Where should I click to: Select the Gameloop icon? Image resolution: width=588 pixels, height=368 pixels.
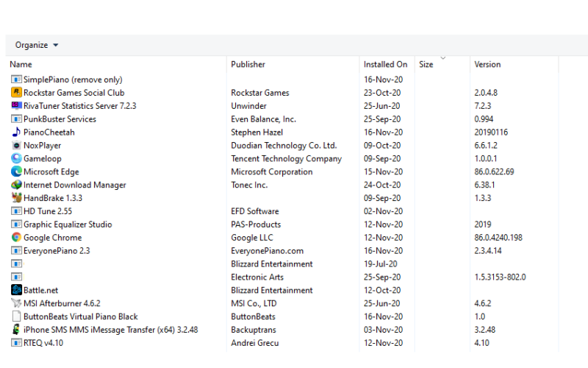coord(16,158)
